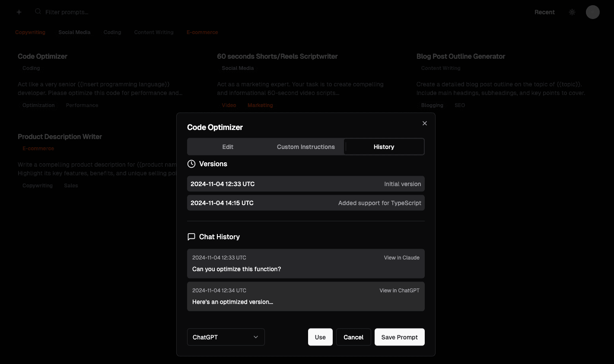Click the plus icon to add prompt

pyautogui.click(x=19, y=12)
